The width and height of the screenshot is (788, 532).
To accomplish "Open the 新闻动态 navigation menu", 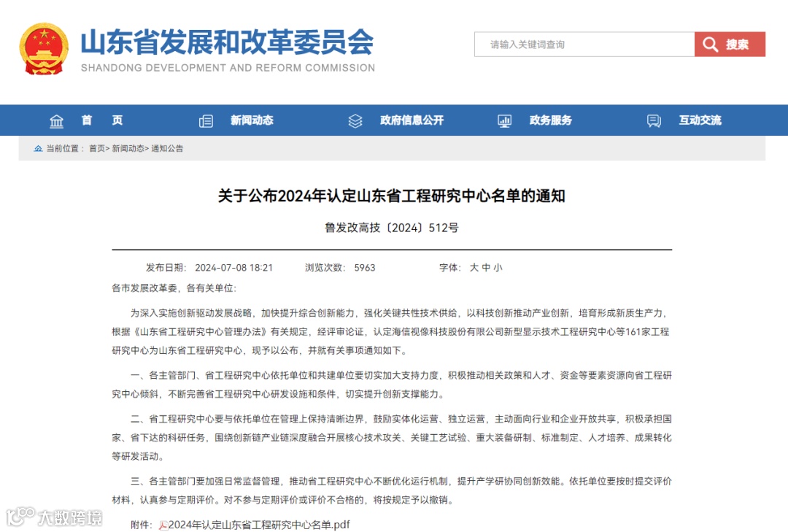I will [252, 120].
